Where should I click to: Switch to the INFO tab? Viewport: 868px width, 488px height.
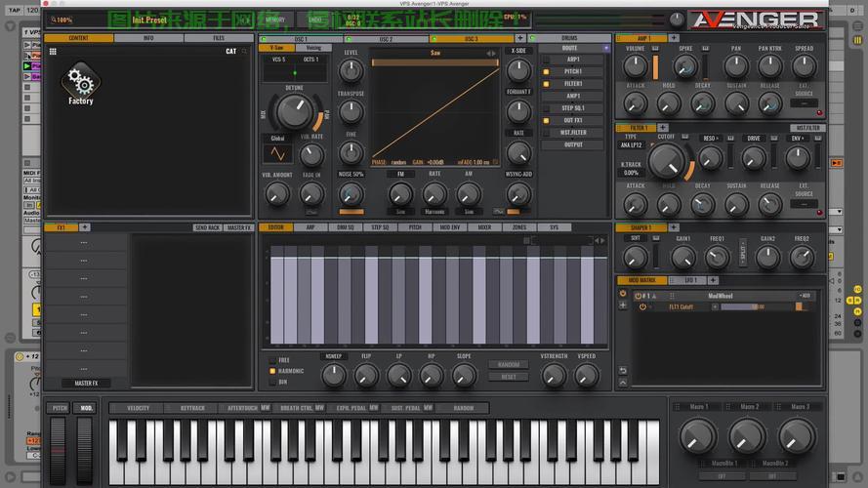click(x=148, y=38)
